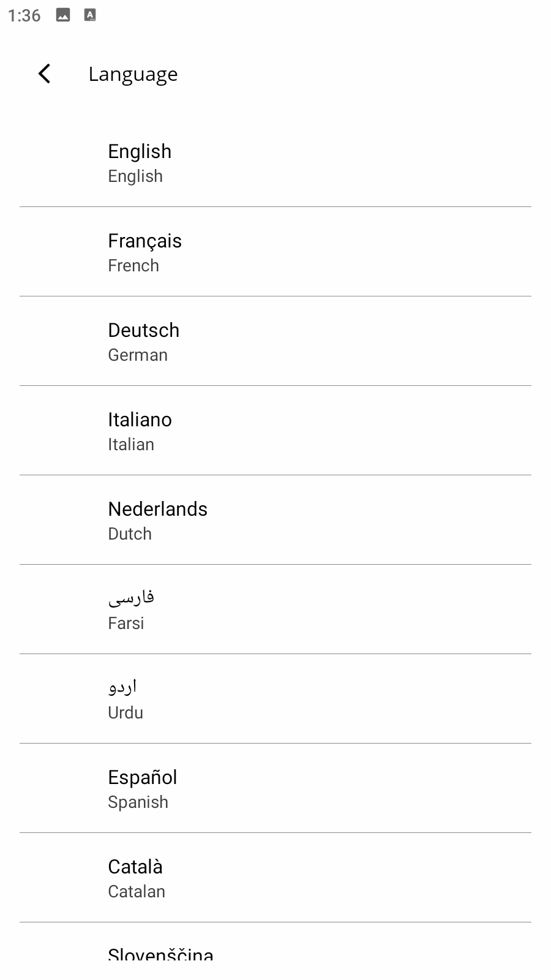Tap the 'French' subtitle text
The height and width of the screenshot is (980, 551).
(x=133, y=266)
